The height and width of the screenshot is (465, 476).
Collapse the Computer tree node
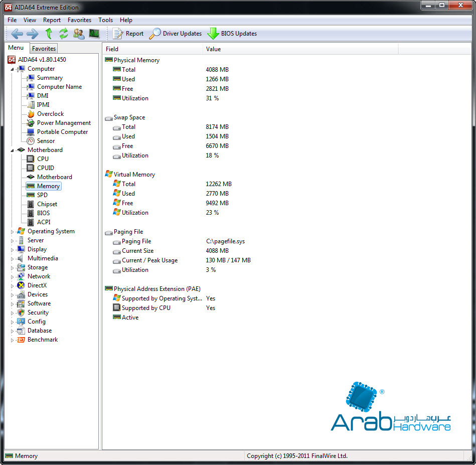coord(12,69)
